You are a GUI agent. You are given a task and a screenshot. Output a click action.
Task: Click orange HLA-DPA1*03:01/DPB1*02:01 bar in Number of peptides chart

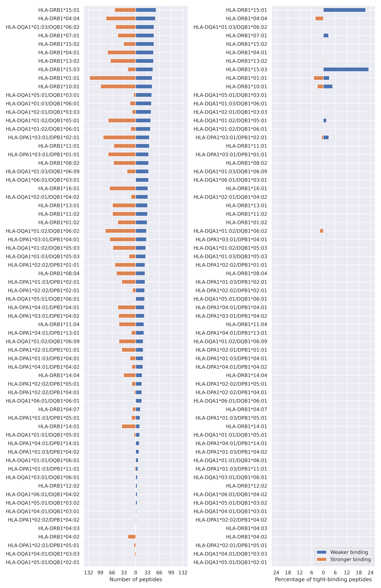119,137
